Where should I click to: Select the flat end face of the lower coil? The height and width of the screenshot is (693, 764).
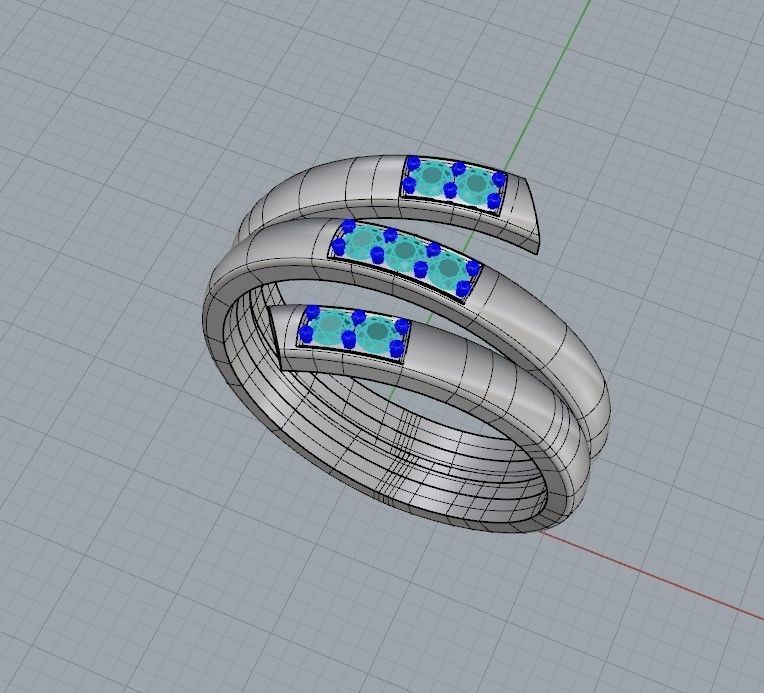pyautogui.click(x=276, y=336)
